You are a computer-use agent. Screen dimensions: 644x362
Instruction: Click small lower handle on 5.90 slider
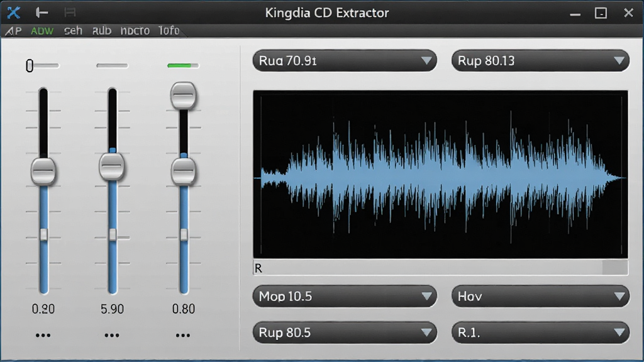(x=112, y=235)
